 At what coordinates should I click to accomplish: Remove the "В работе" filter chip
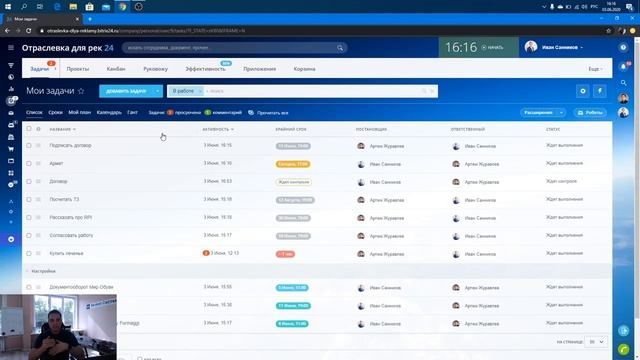click(x=200, y=91)
